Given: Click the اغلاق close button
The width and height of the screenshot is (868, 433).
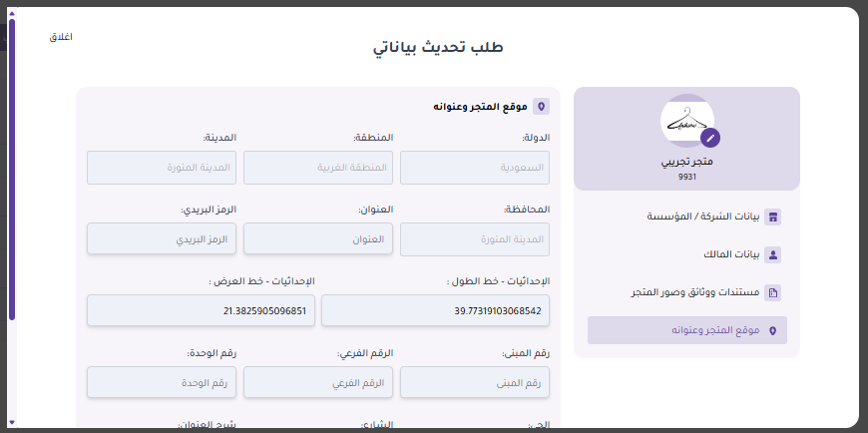Looking at the screenshot, I should pyautogui.click(x=61, y=37).
